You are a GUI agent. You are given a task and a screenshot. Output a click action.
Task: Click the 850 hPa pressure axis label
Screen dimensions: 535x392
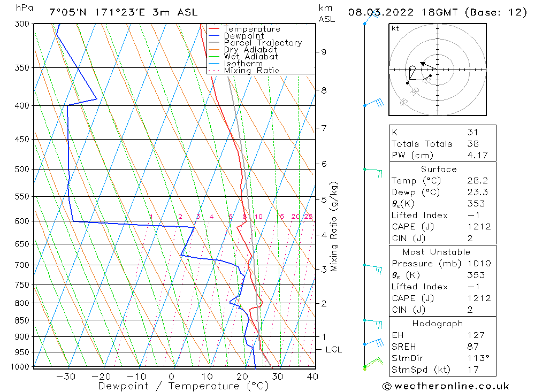pos(22,320)
